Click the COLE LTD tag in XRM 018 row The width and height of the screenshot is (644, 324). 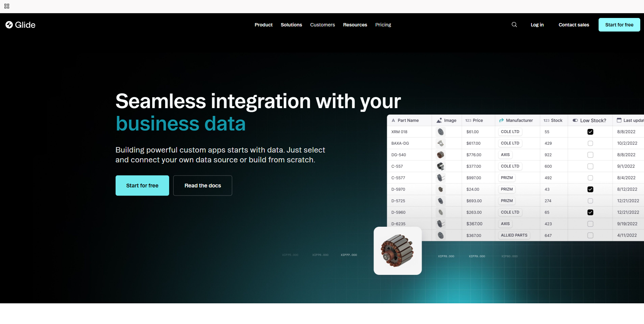(510, 132)
